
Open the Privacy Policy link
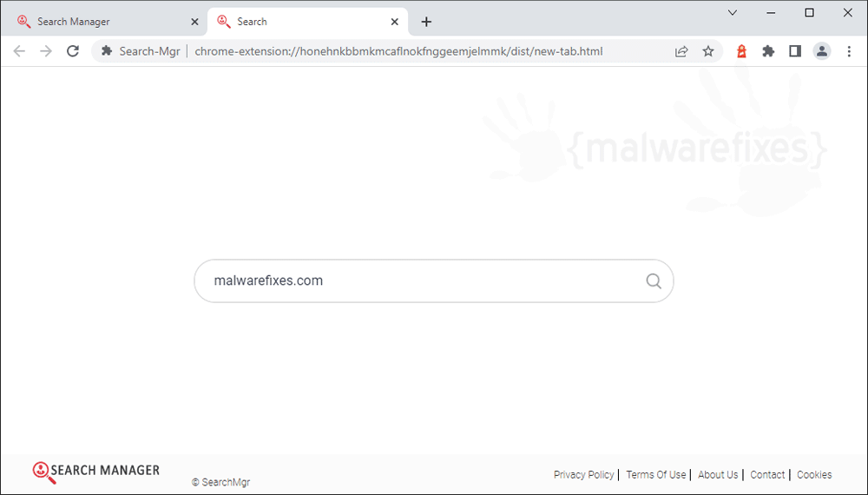pyautogui.click(x=583, y=474)
